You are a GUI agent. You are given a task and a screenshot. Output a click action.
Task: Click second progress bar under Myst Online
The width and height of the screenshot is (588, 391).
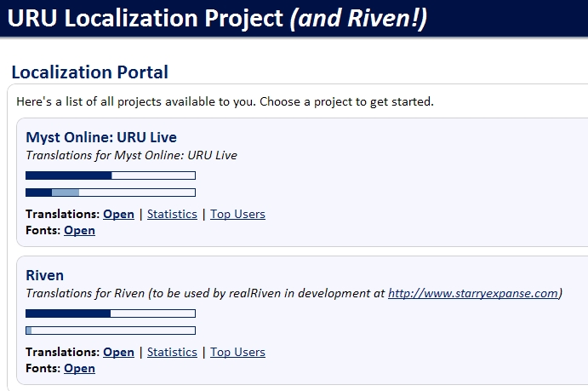click(111, 193)
